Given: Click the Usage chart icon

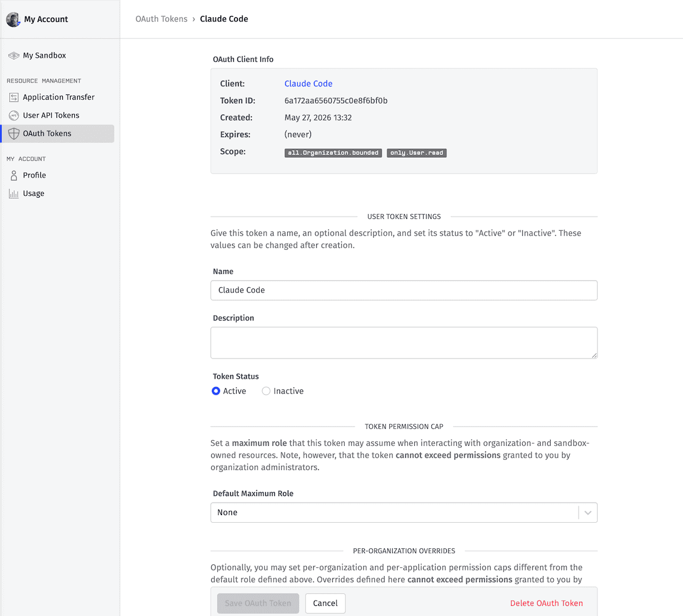Looking at the screenshot, I should click(x=14, y=193).
